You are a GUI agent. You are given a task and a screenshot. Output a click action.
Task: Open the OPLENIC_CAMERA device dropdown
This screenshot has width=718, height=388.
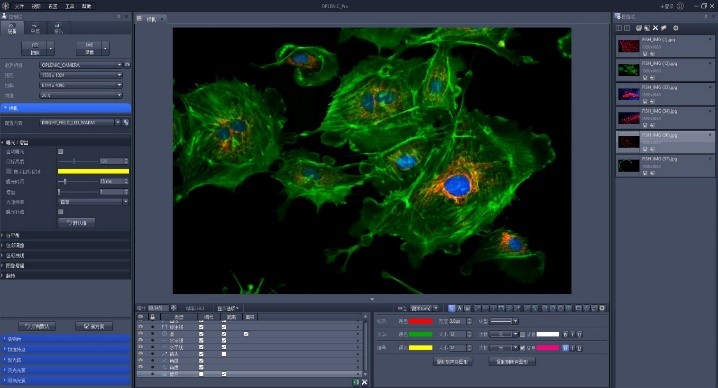(81, 65)
